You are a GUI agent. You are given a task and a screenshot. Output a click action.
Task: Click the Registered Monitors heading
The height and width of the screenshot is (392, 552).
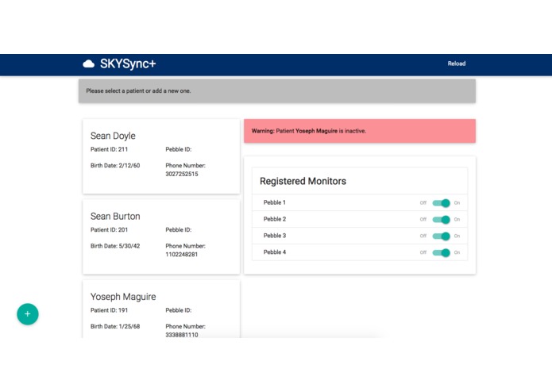coord(303,181)
